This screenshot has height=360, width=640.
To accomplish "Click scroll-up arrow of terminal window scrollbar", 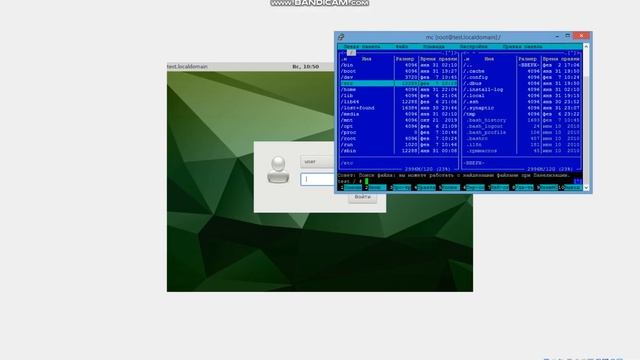I will pos(586,47).
